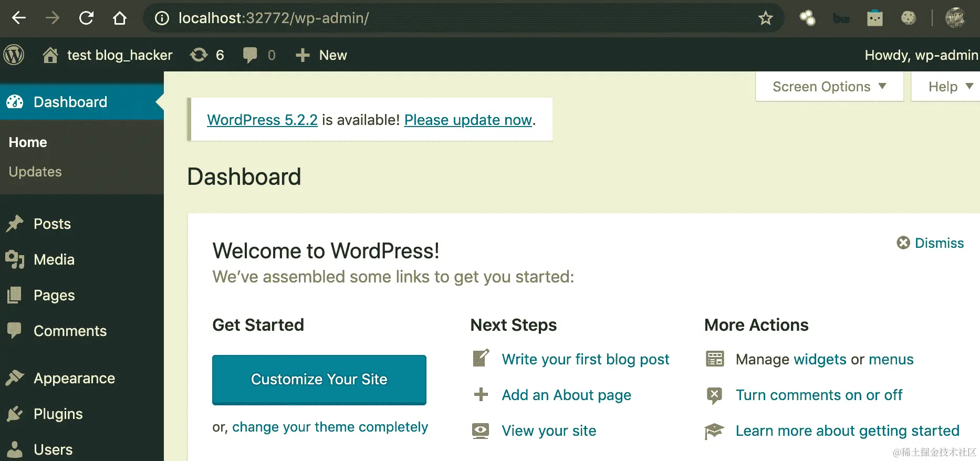This screenshot has width=980, height=461.
Task: Click the Pages icon in sidebar
Action: click(15, 295)
